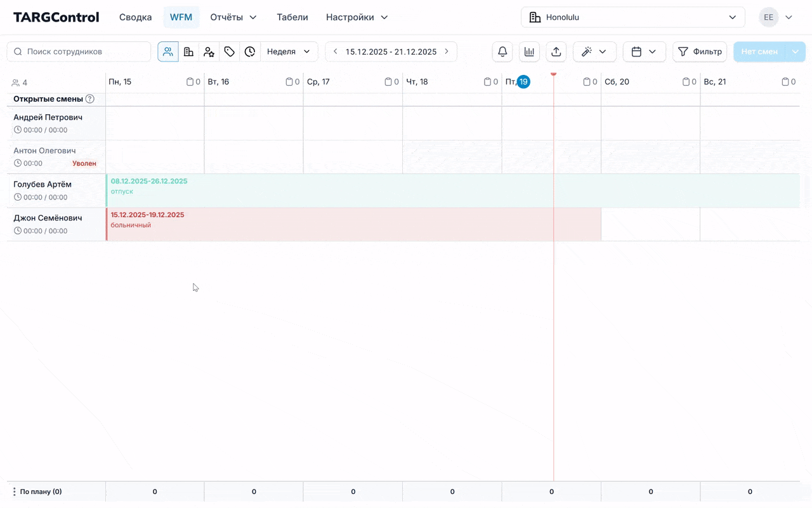812x508 pixels.
Task: Go to the next week arrow
Action: tap(447, 51)
